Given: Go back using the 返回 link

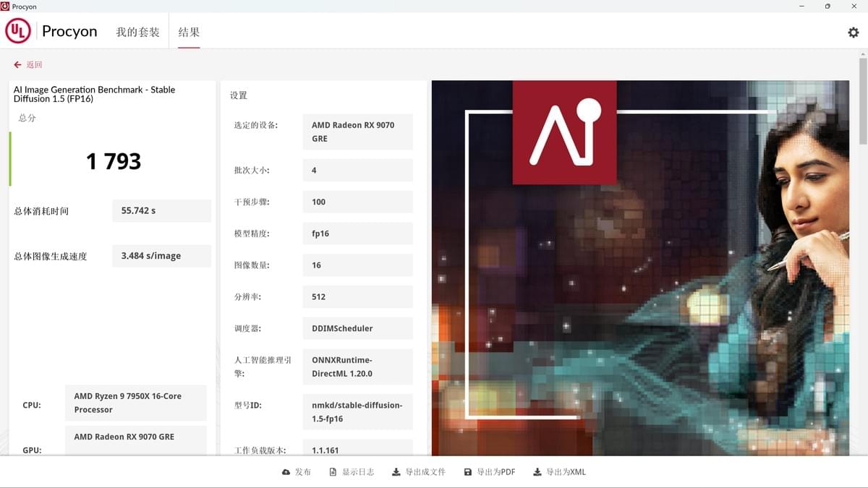Looking at the screenshot, I should pos(34,65).
